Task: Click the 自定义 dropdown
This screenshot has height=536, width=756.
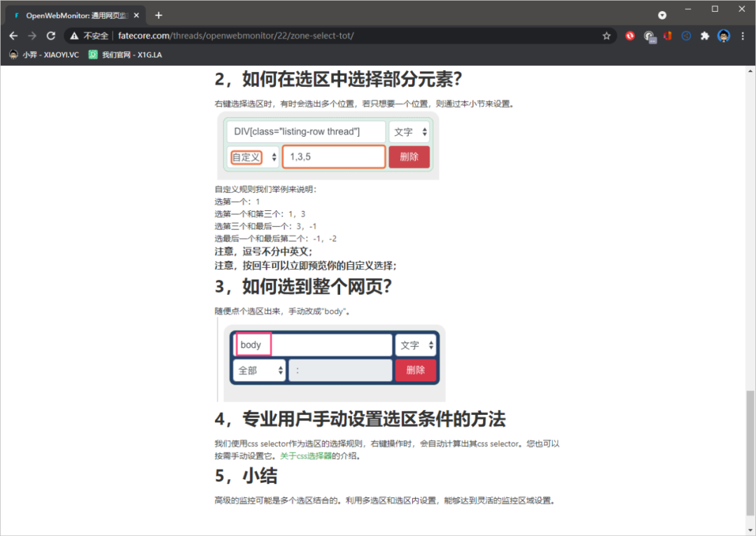Action: tap(253, 157)
